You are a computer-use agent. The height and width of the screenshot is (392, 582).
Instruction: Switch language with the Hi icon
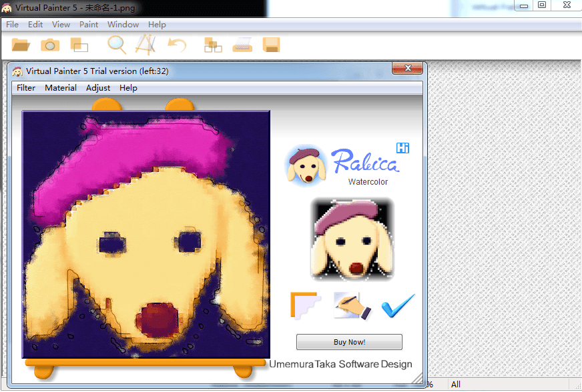pos(402,147)
